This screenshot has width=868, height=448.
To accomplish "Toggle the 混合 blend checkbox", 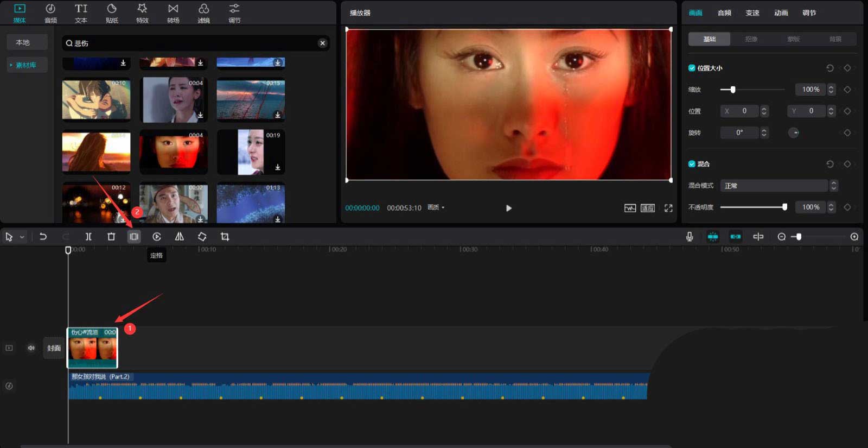I will point(692,164).
